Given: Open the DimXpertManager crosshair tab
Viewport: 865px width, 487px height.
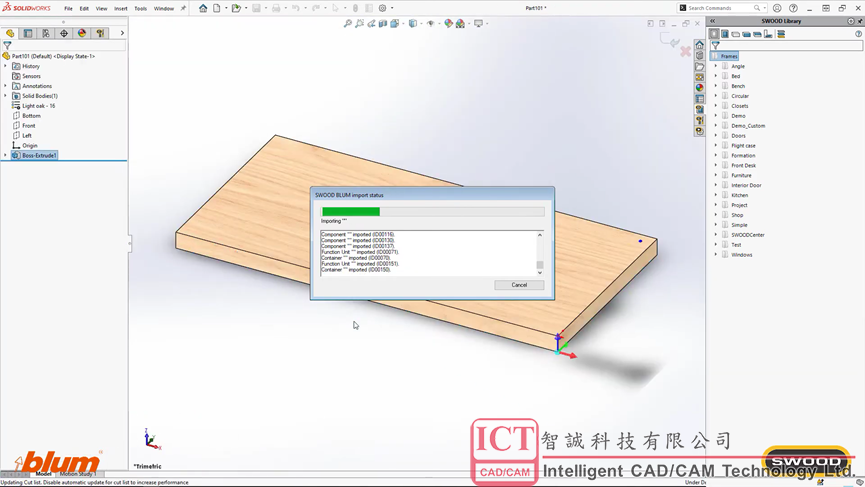Looking at the screenshot, I should [64, 33].
